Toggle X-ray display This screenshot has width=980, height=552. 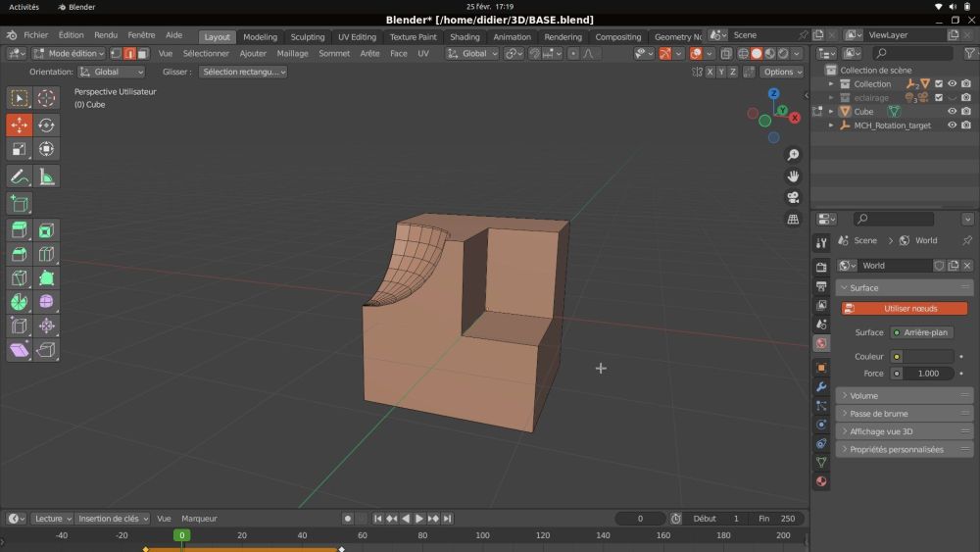[x=725, y=54]
